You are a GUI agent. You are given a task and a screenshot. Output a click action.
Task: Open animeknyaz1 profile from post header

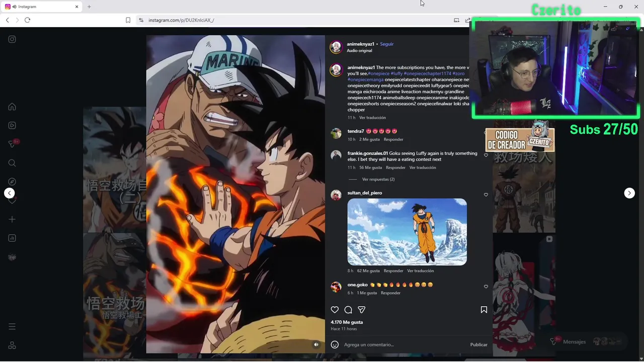pyautogui.click(x=360, y=44)
